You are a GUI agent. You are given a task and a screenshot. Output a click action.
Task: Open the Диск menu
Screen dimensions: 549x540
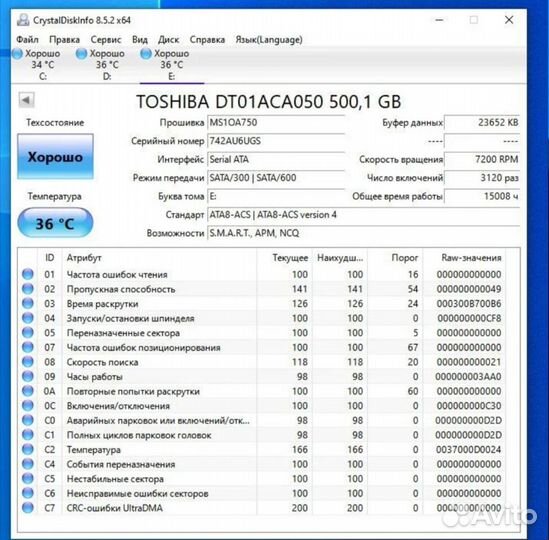click(168, 40)
